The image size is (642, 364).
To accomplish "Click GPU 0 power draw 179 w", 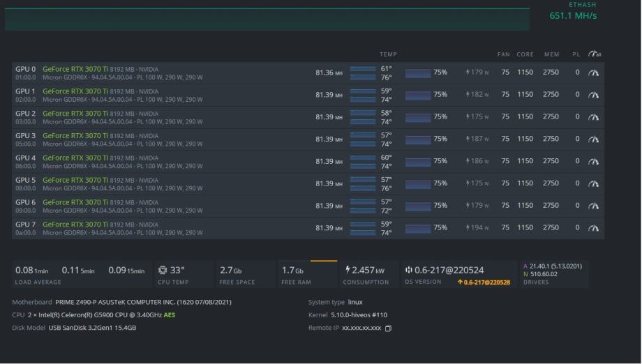I will coord(478,73).
